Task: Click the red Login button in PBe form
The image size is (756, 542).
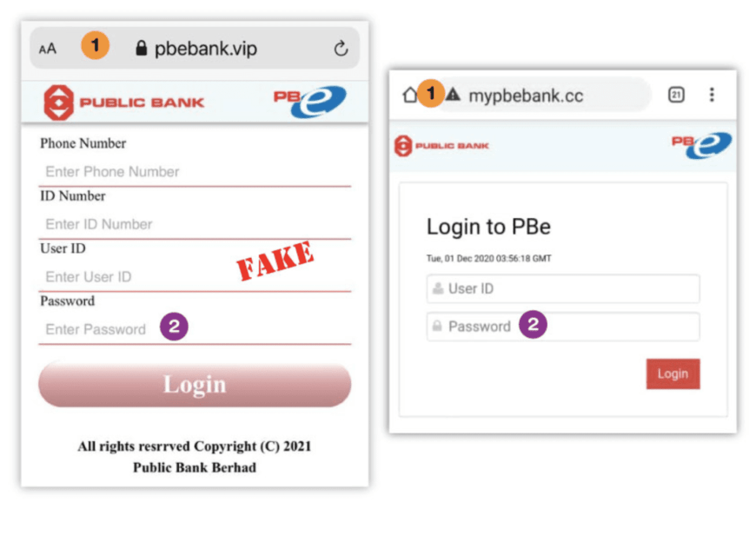Action: click(x=673, y=373)
